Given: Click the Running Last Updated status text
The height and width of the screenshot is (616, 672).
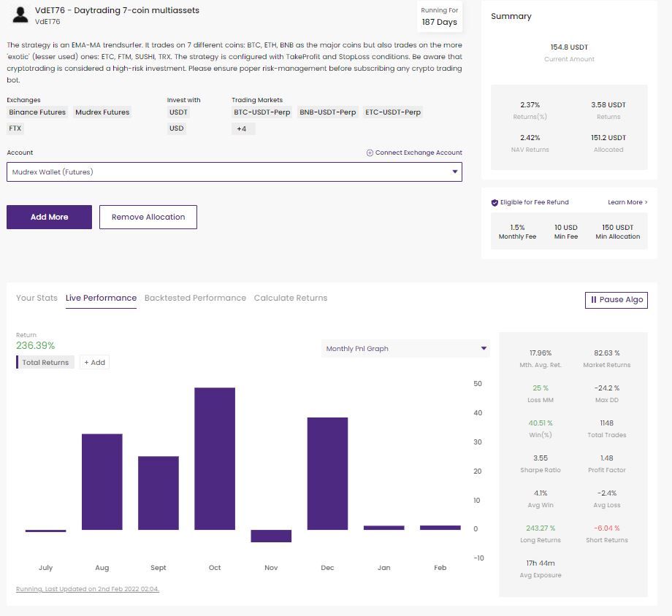Looking at the screenshot, I should tap(88, 589).
